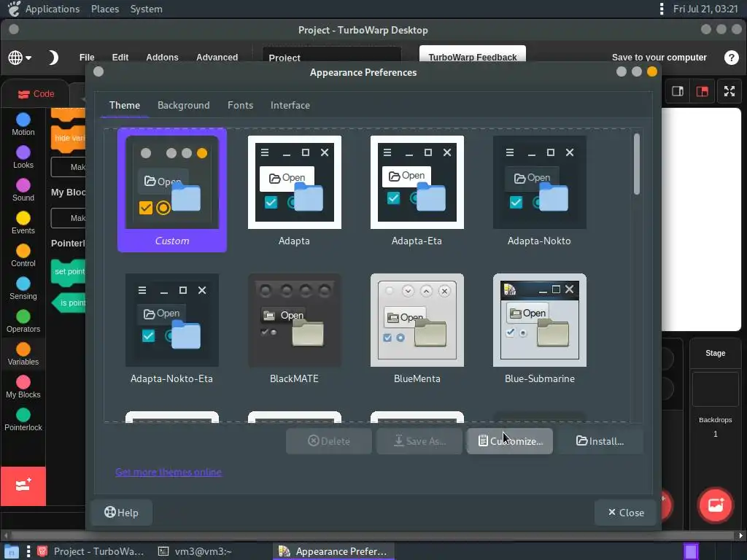Click the clock showing Fri Jul 21
Screen dimensions: 747x560
[x=705, y=9]
